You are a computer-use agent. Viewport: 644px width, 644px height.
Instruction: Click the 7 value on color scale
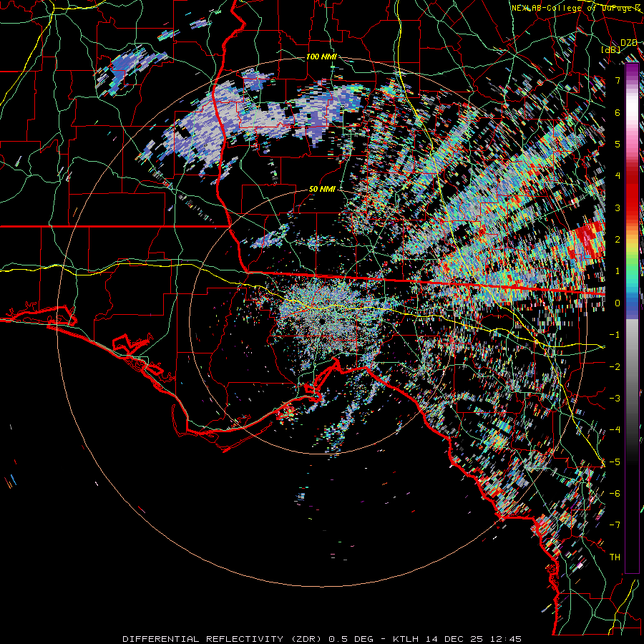(x=618, y=80)
